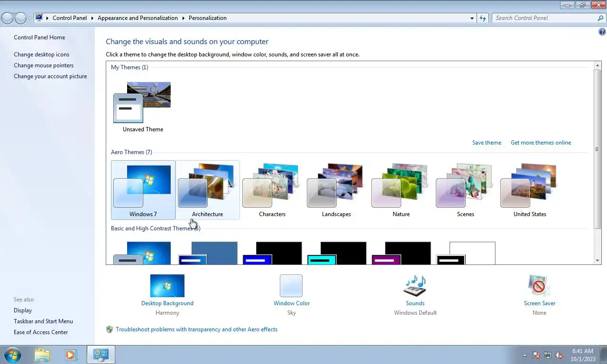The width and height of the screenshot is (607, 364).
Task: Apply the Architecture theme
Action: [208, 190]
